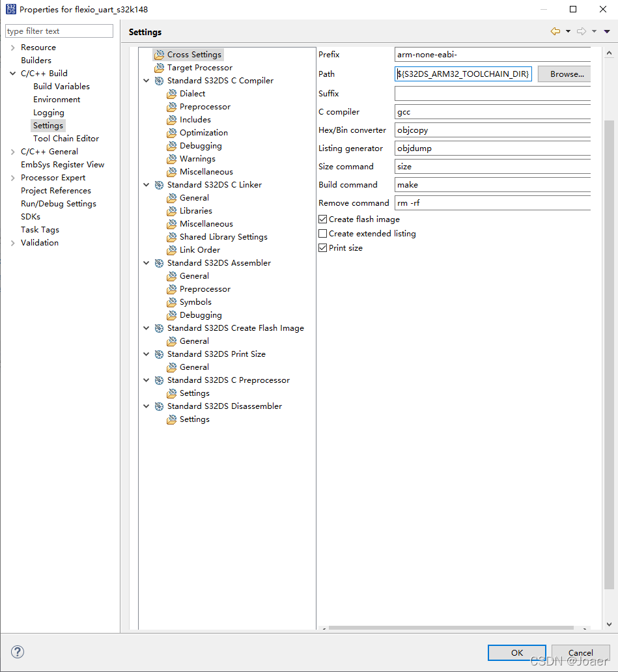The width and height of the screenshot is (618, 672).
Task: Select Builders in the left tree
Action: click(36, 61)
